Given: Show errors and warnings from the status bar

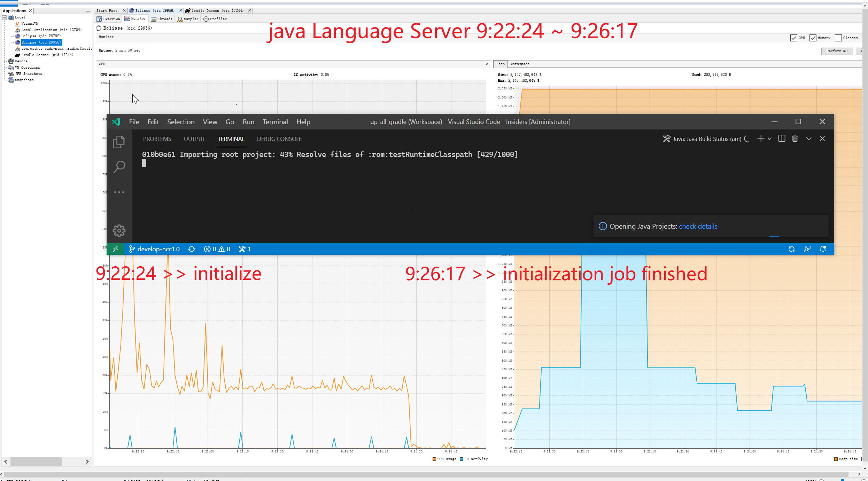Looking at the screenshot, I should tap(217, 249).
